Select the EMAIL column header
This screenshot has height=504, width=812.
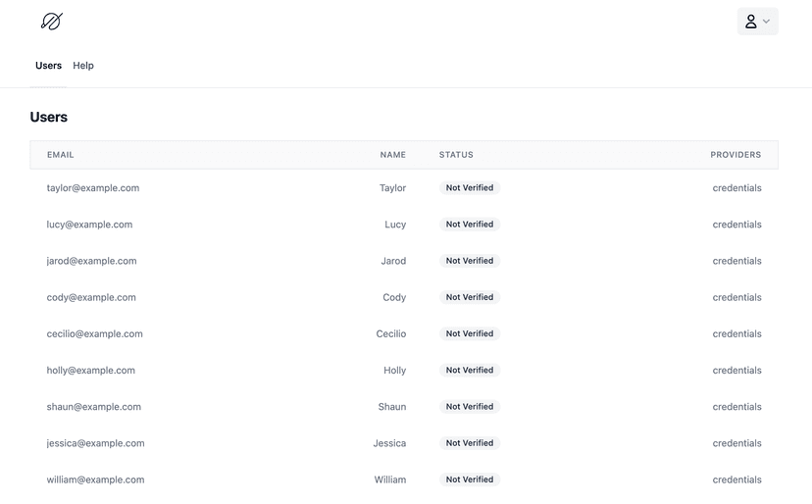point(61,155)
